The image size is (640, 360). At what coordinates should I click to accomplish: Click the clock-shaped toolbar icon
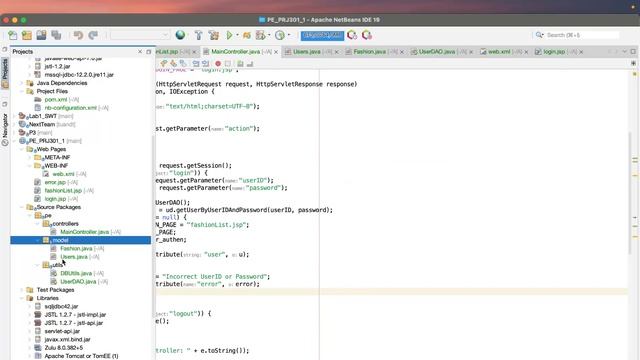coord(280,36)
